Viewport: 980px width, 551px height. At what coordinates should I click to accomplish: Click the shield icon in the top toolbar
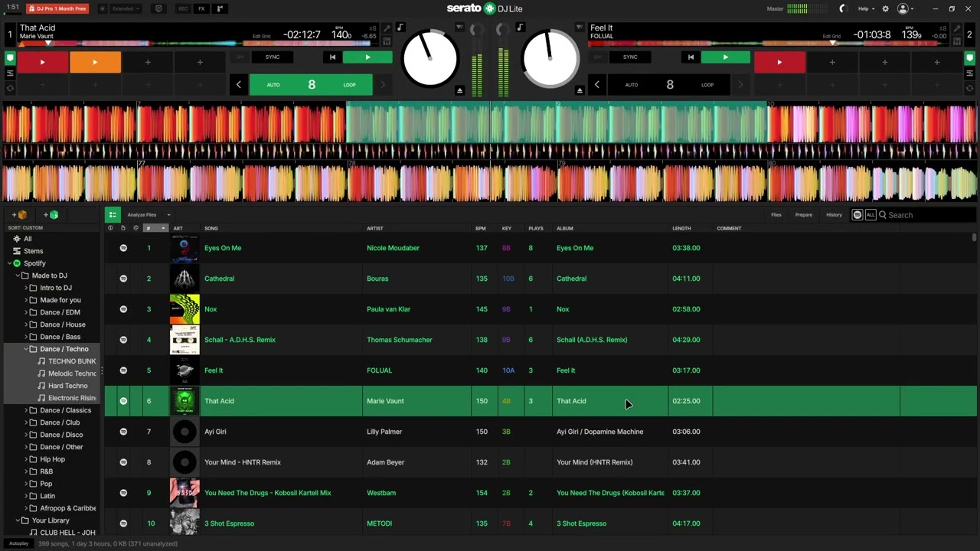pyautogui.click(x=158, y=8)
